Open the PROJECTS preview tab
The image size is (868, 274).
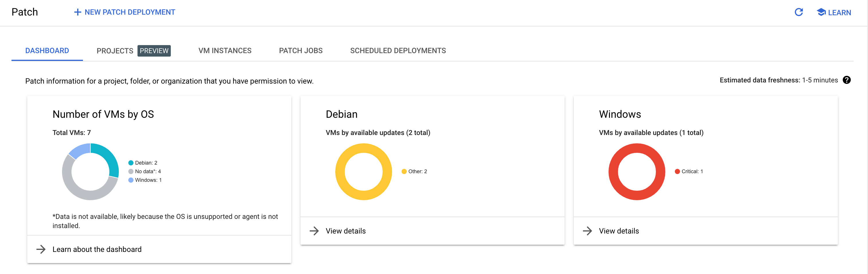click(115, 51)
